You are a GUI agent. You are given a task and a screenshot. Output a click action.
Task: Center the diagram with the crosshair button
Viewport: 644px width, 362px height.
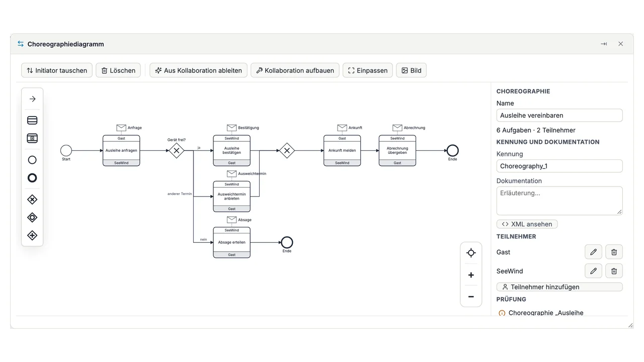point(471,253)
